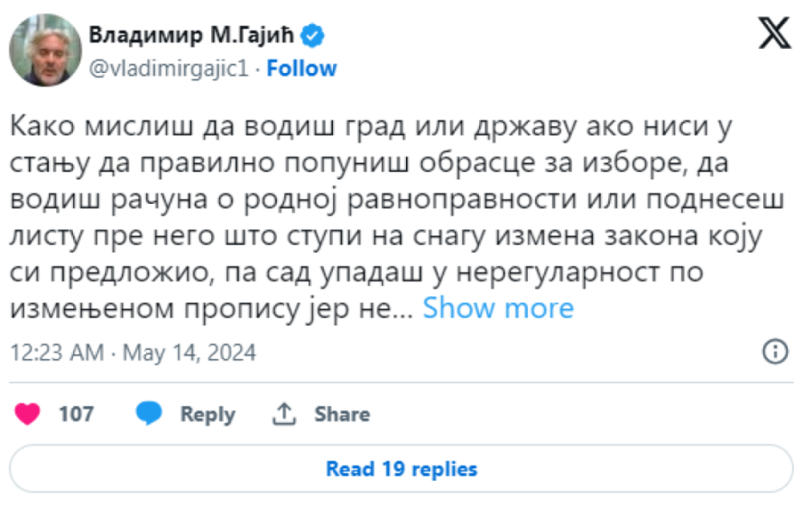Click the Reply label
The height and width of the screenshot is (505, 812).
(208, 414)
